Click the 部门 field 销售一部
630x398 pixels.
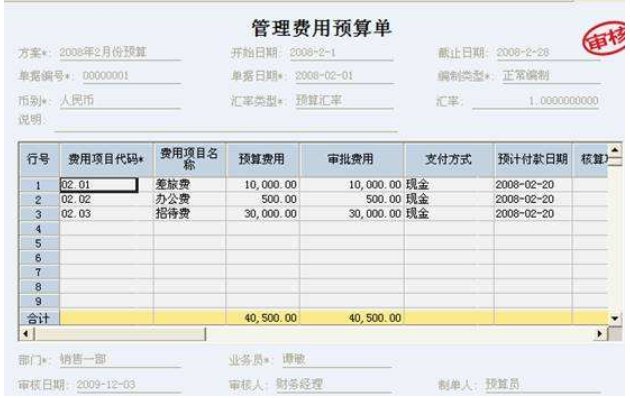[x=120, y=359]
